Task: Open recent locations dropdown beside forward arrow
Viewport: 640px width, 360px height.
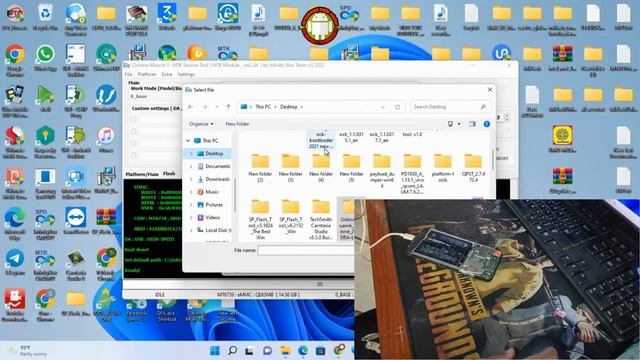Action: 217,107
